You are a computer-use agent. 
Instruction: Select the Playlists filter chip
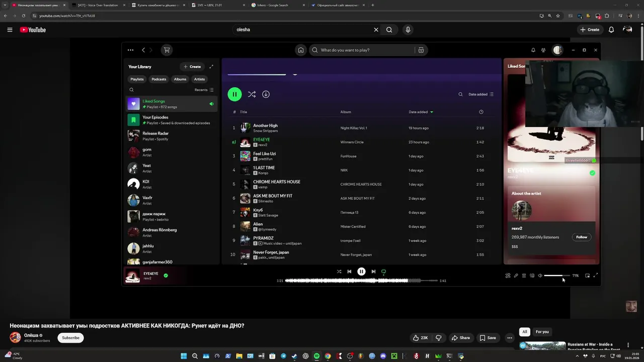pos(137,79)
